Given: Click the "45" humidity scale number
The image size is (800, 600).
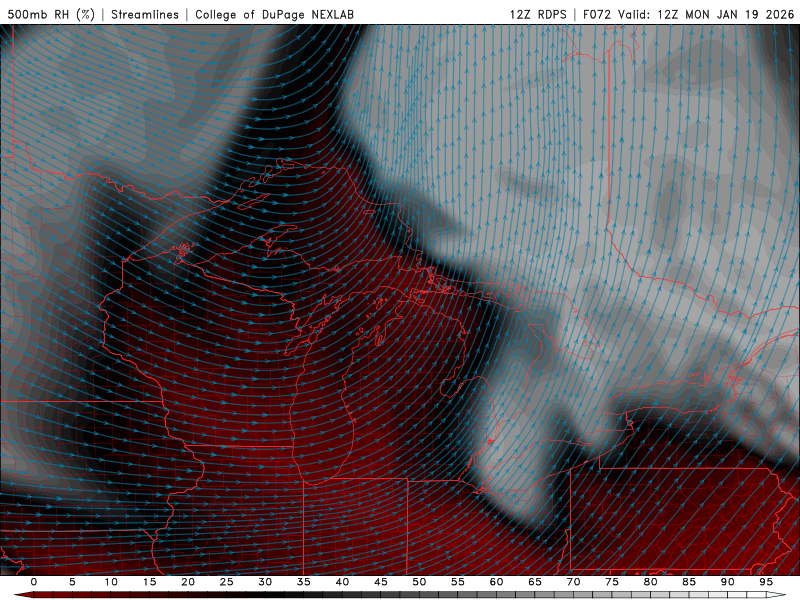Looking at the screenshot, I should pos(381,582).
